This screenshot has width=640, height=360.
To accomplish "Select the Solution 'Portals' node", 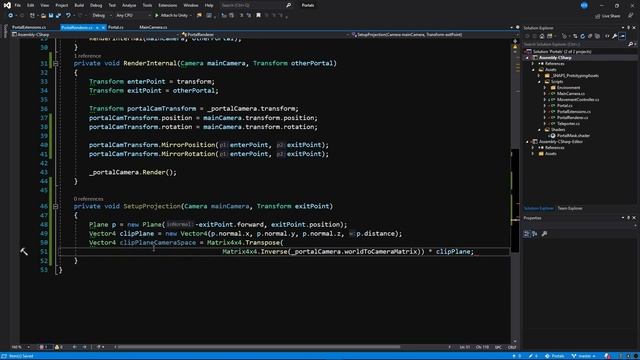I will (559, 52).
